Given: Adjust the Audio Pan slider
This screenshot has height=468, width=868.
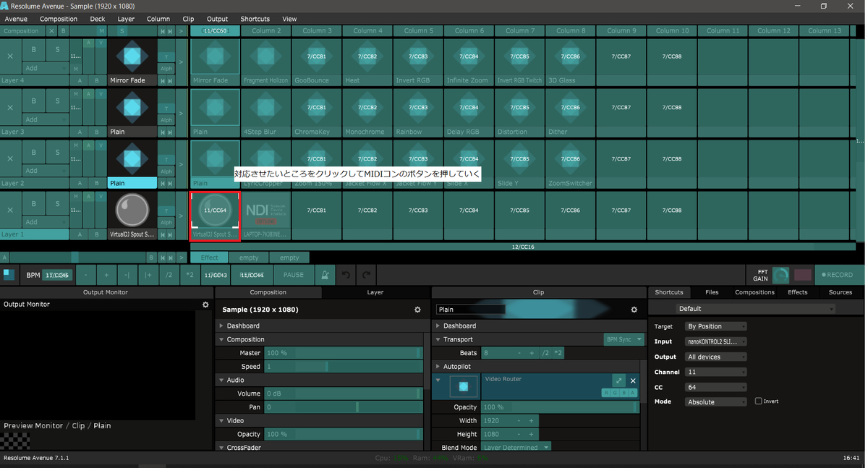Looking at the screenshot, I should 343,407.
